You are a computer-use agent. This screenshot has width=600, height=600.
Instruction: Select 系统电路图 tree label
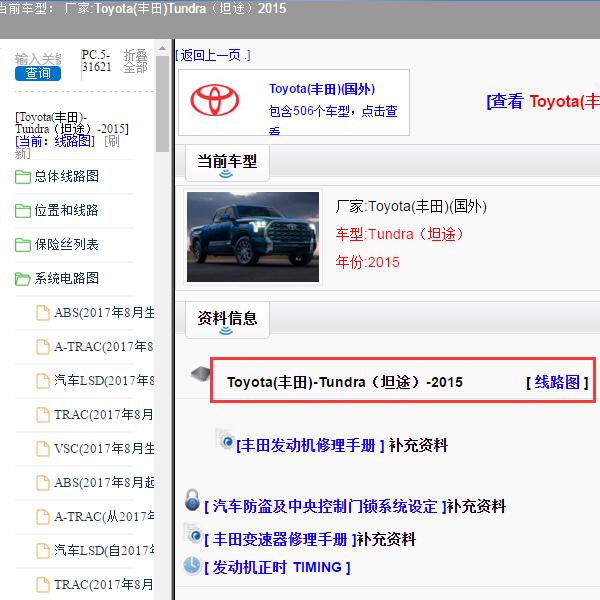pyautogui.click(x=67, y=278)
